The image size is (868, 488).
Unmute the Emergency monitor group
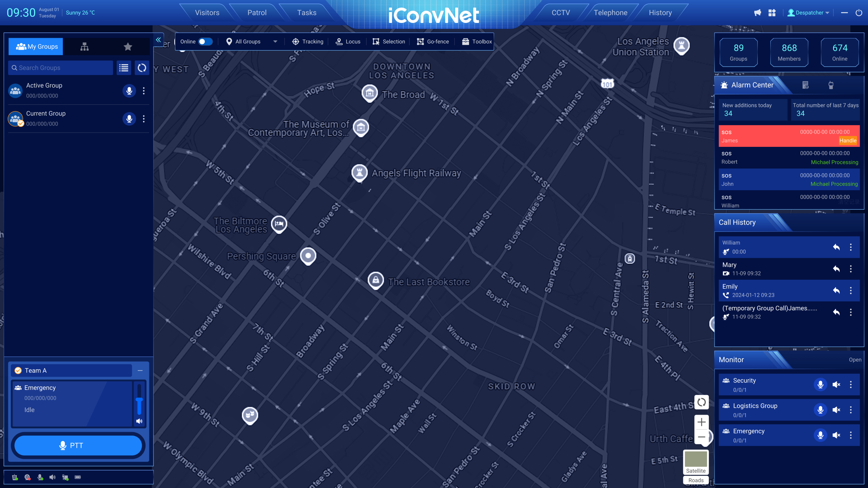[x=836, y=435]
